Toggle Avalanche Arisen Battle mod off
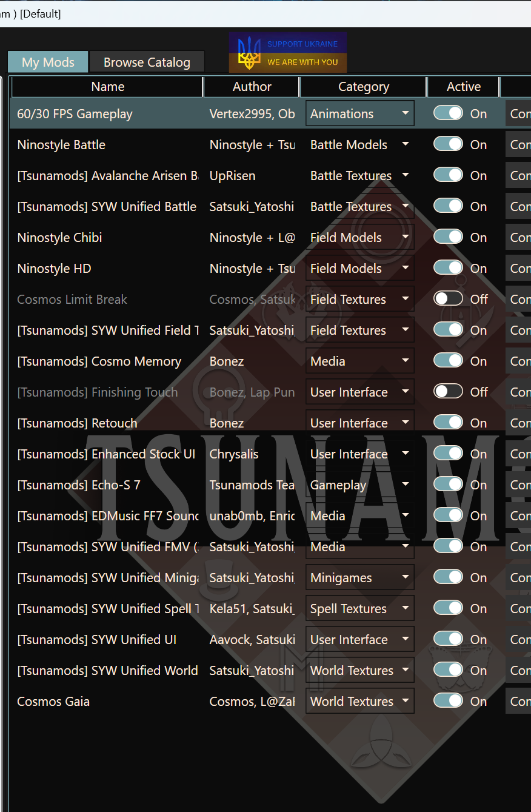Image resolution: width=531 pixels, height=812 pixels. (449, 175)
